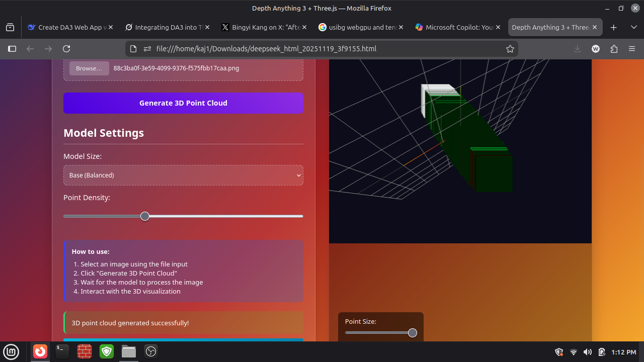Launch the Linux Mint menu from the taskbar
This screenshot has height=362, width=644.
pyautogui.click(x=11, y=351)
